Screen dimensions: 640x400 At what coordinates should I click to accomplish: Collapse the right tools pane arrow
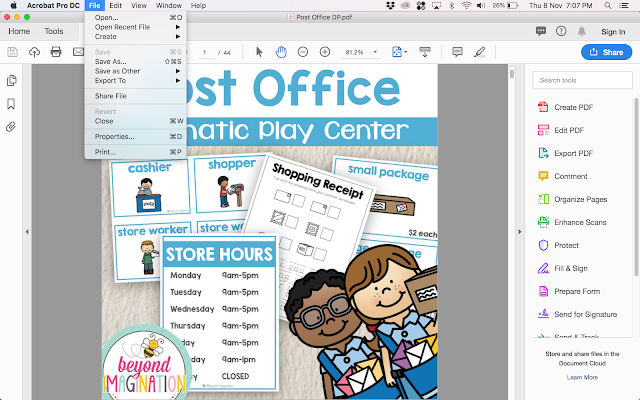(x=520, y=232)
